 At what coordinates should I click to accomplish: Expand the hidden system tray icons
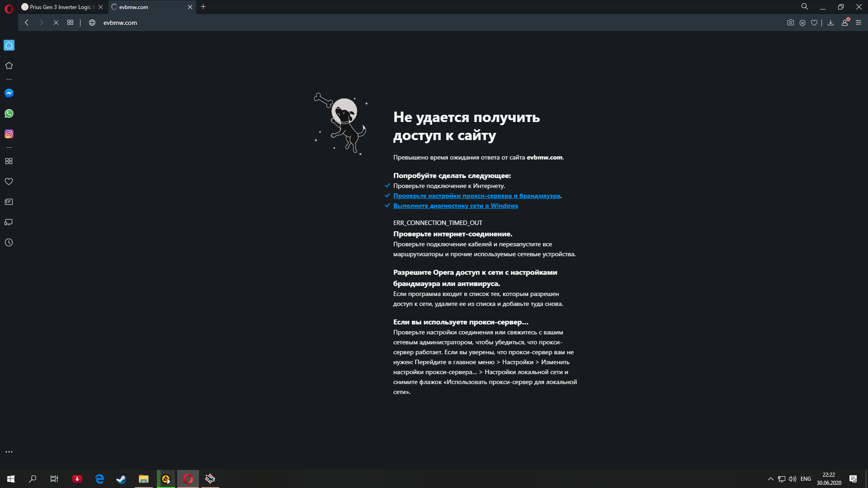point(770,479)
